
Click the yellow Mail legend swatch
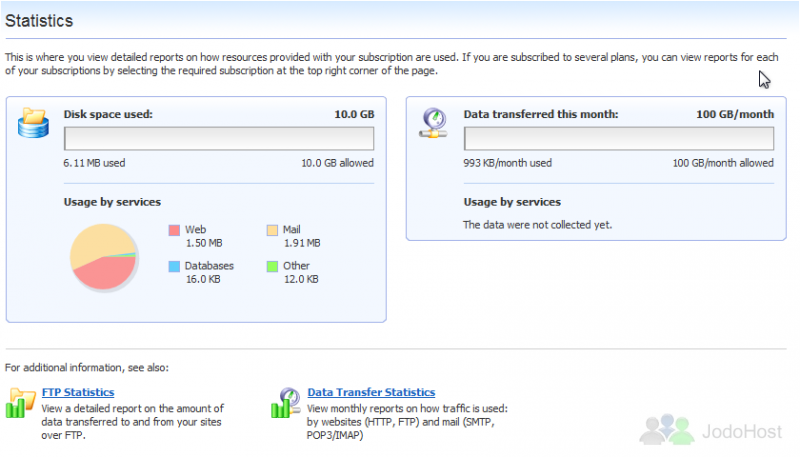click(272, 230)
